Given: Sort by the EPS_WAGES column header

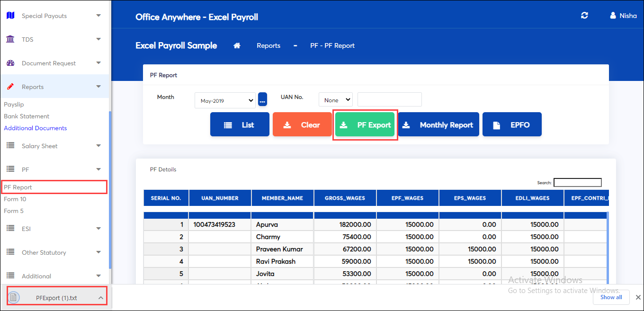Looking at the screenshot, I should pyautogui.click(x=470, y=198).
